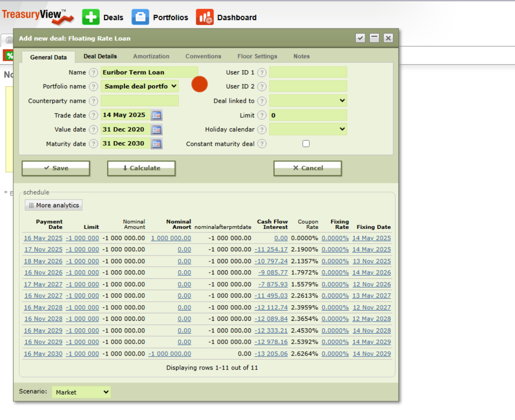This screenshot has height=420, width=515.
Task: Click the Save button
Action: [x=56, y=168]
